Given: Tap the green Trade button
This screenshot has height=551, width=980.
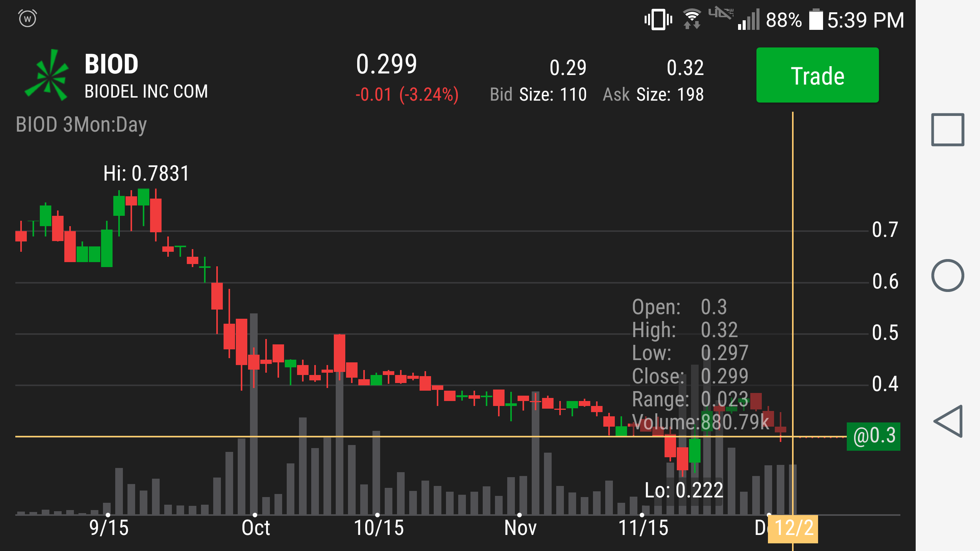Looking at the screenshot, I should 817,75.
